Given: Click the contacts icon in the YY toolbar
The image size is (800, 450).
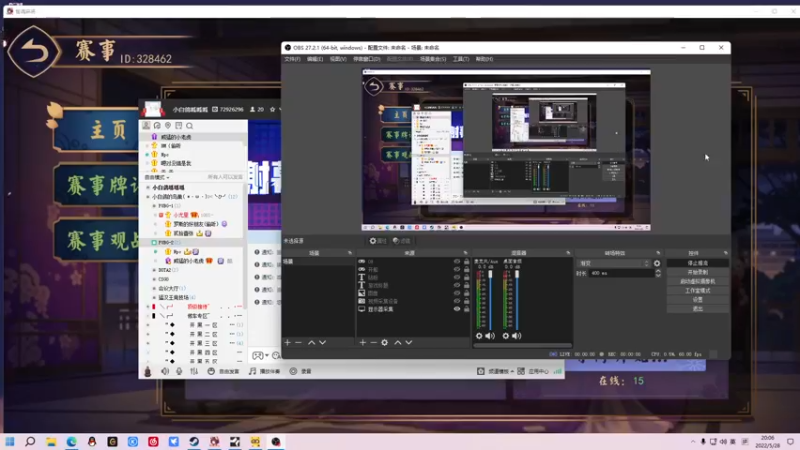Looking at the screenshot, I should tap(146, 126).
